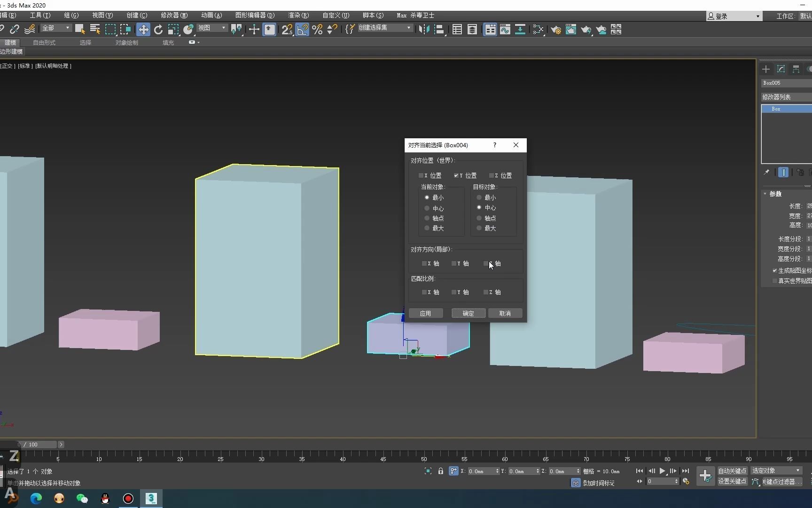Select Center radio for current object
Screen dimensions: 812x508
point(427,208)
